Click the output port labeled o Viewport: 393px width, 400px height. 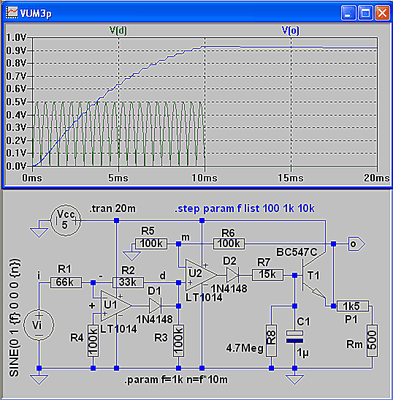click(x=356, y=244)
